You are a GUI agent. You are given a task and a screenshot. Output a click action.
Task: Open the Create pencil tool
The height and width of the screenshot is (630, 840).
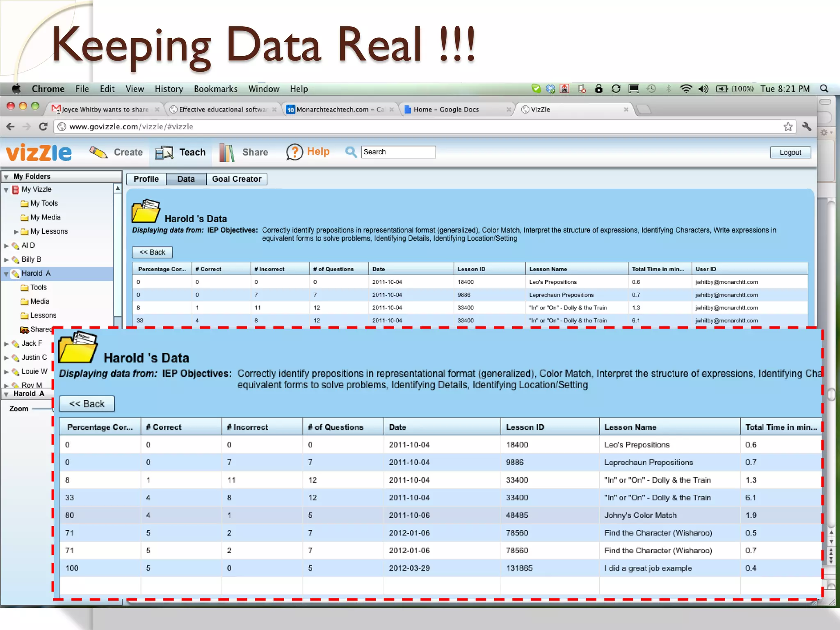(x=116, y=153)
